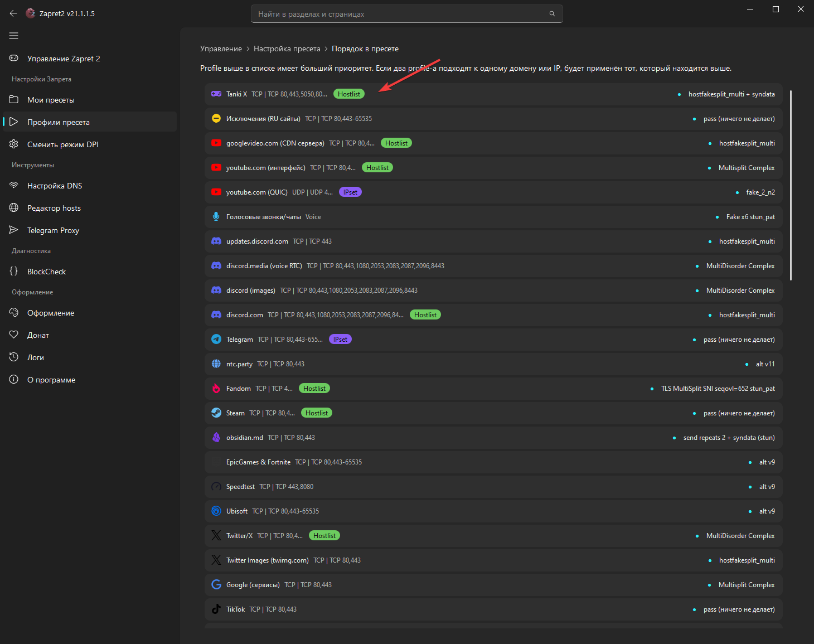Open Редактор hosts tool
Screen dimensions: 814x644
coord(90,208)
